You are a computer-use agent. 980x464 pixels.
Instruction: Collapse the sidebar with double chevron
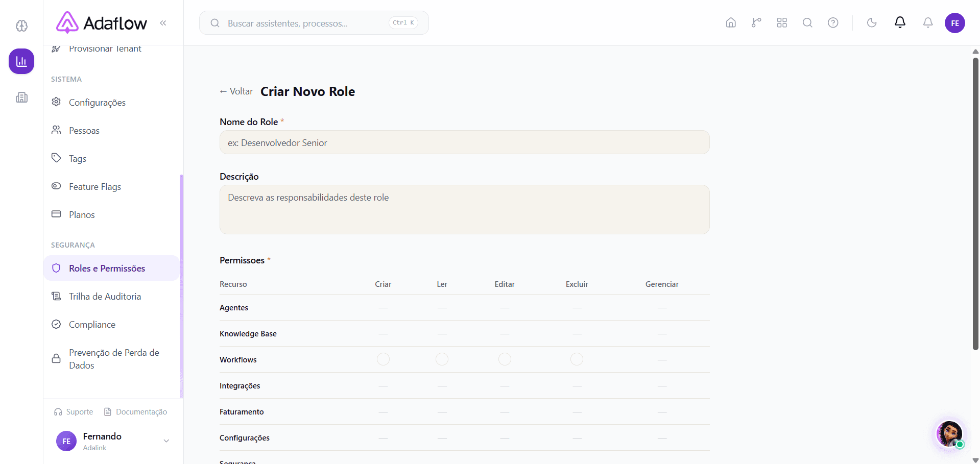(163, 23)
